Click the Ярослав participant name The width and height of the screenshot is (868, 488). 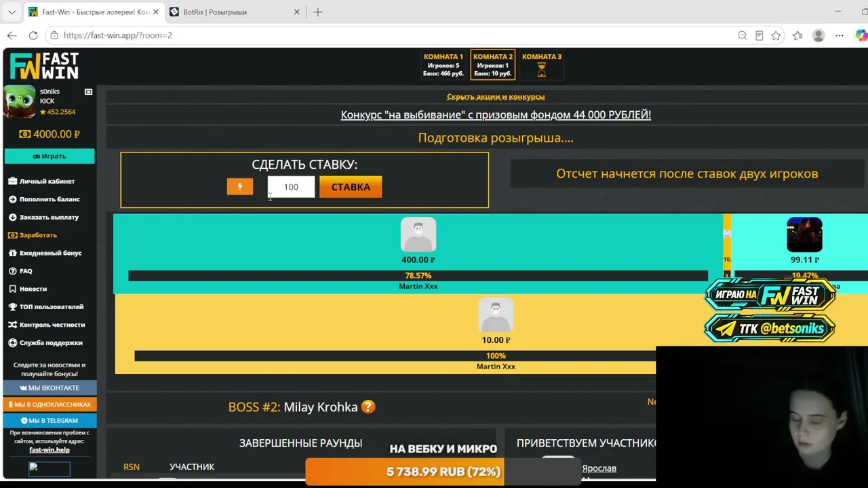click(x=599, y=468)
